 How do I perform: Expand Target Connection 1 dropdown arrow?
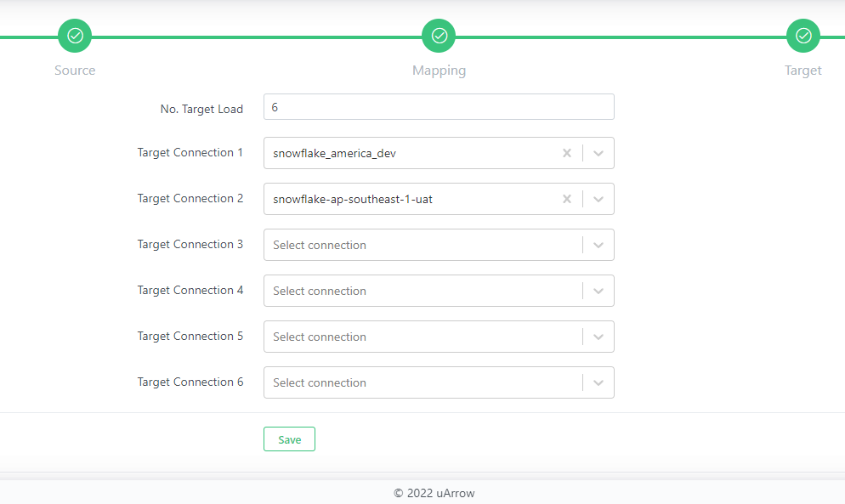point(598,153)
